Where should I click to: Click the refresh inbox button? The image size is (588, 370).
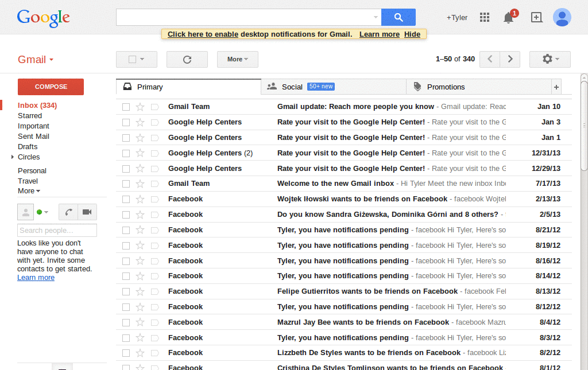(187, 59)
